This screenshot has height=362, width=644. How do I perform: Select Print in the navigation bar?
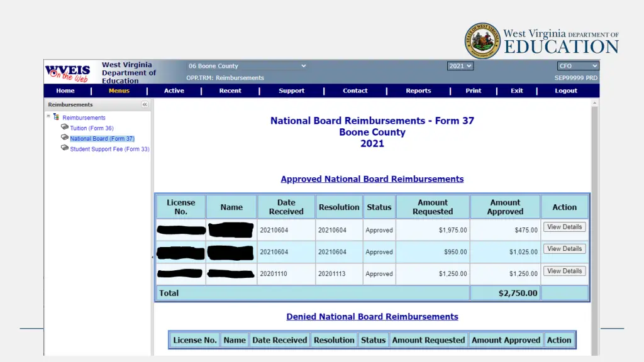[x=473, y=90]
